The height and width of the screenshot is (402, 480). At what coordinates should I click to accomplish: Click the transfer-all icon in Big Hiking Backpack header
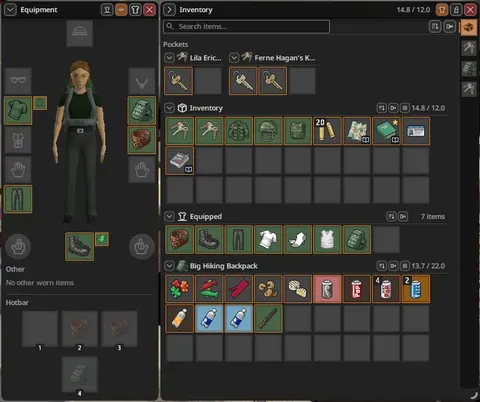pos(393,266)
